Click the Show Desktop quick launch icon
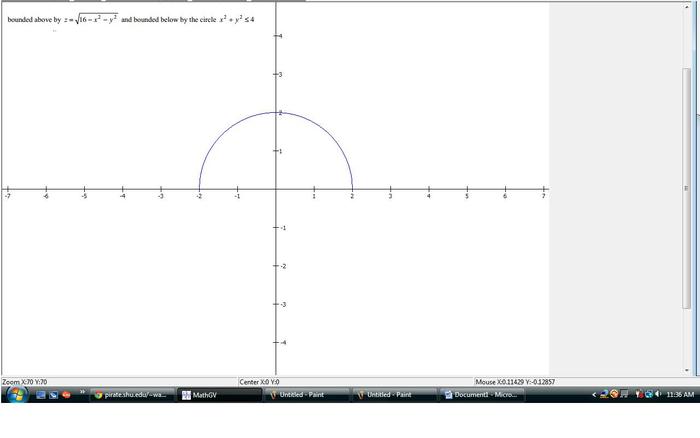The height and width of the screenshot is (438, 700). click(x=41, y=395)
